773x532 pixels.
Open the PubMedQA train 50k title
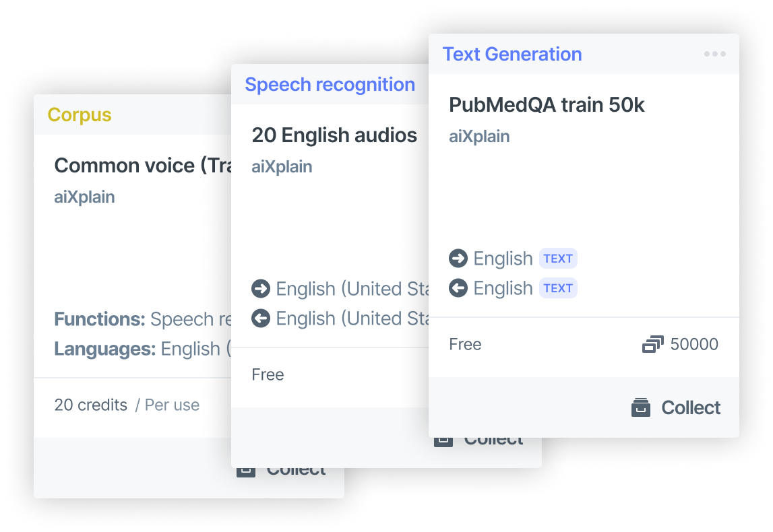click(547, 105)
